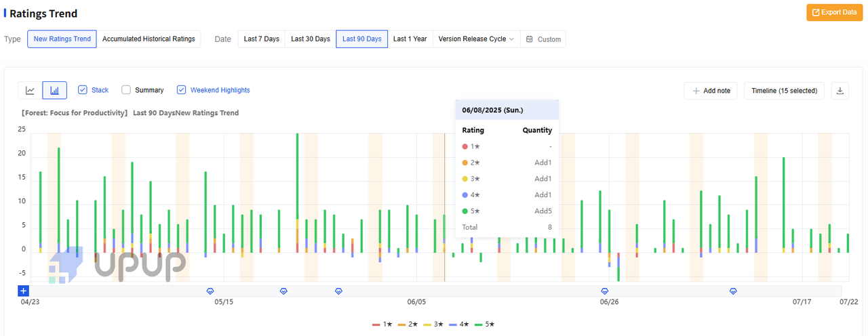The width and height of the screenshot is (868, 336).
Task: Select the Last 30 Days range
Action: 311,39
